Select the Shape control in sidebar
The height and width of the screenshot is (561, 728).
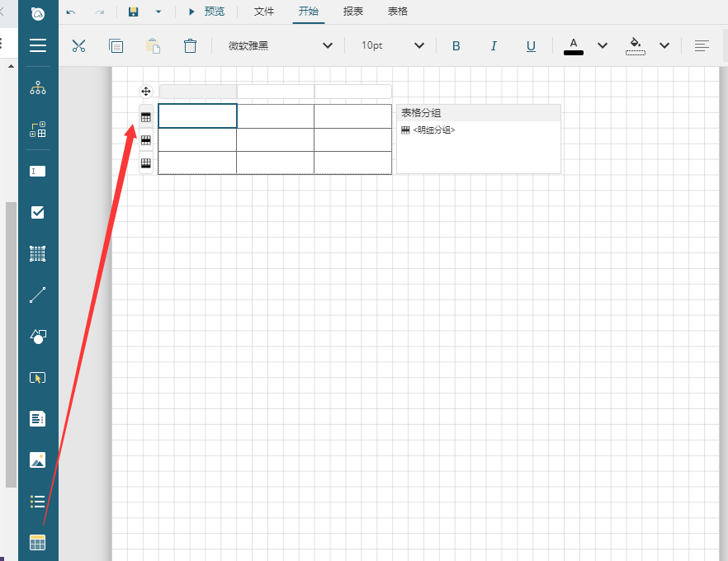pyautogui.click(x=38, y=336)
